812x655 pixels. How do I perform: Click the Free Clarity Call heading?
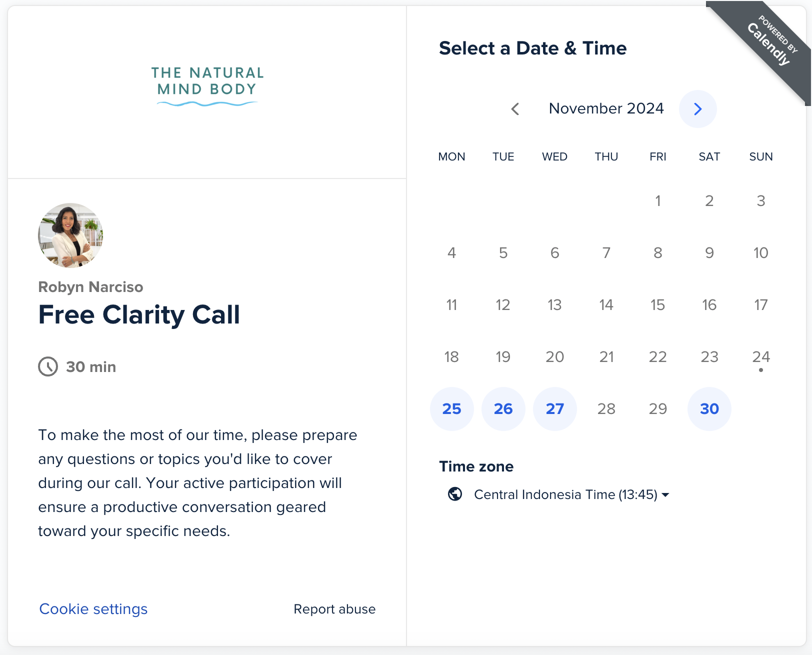(139, 315)
